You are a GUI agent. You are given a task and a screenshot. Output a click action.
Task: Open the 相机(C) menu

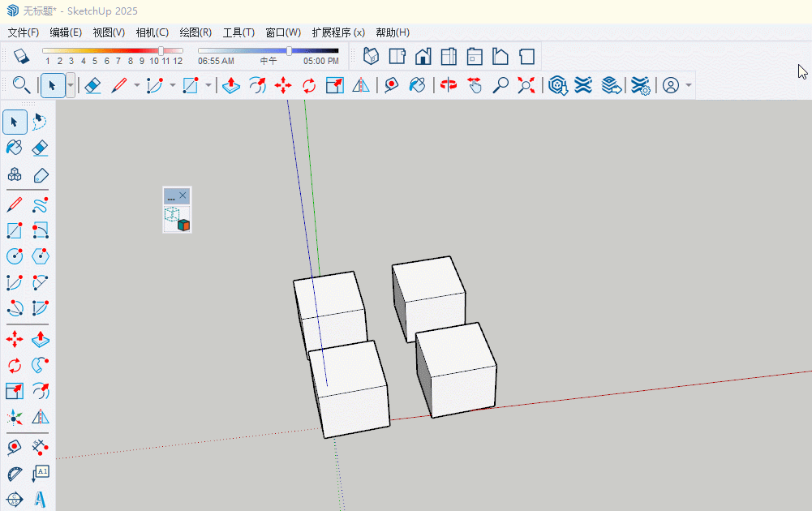point(152,32)
